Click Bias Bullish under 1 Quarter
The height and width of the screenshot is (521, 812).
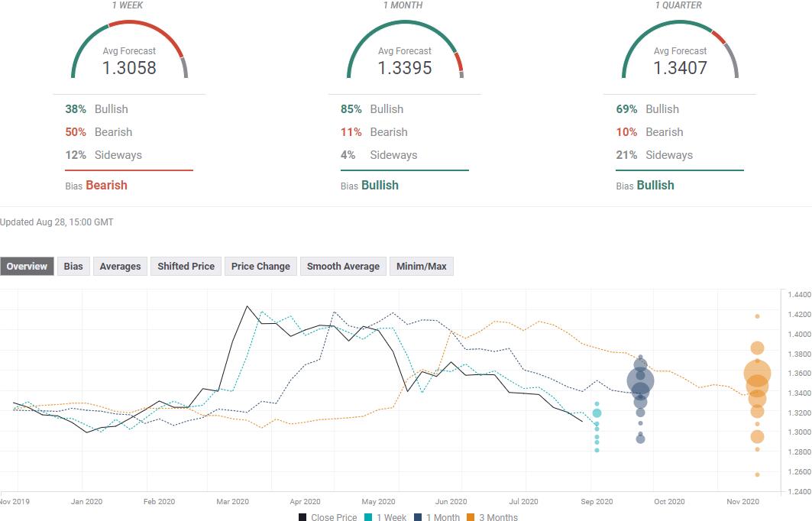(645, 186)
